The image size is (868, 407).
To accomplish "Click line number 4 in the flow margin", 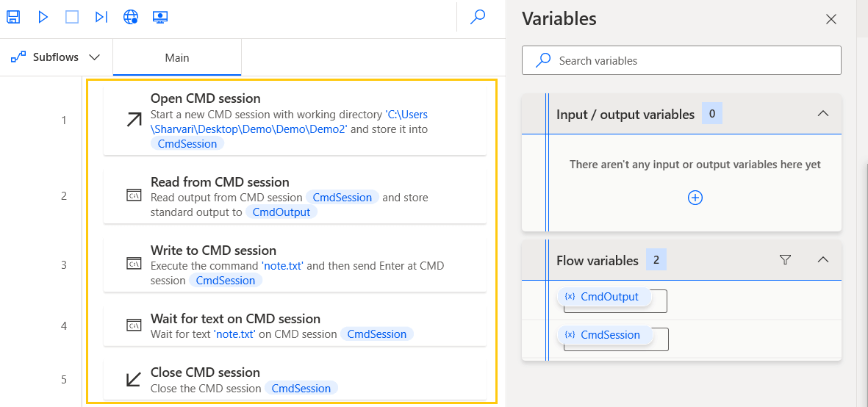I will click(x=64, y=325).
